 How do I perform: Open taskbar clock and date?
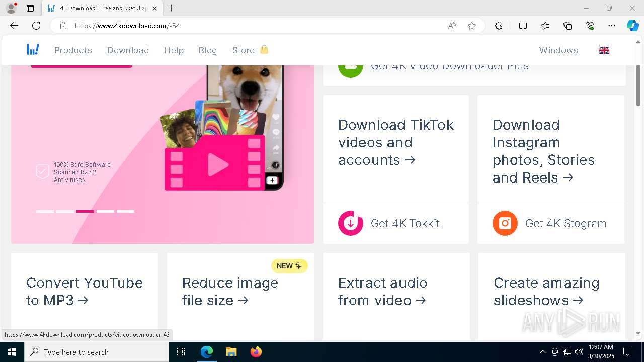pos(601,352)
